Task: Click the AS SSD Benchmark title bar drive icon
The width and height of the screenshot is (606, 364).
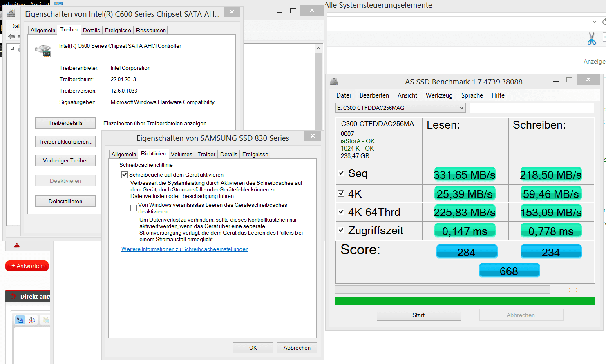Action: click(x=334, y=82)
